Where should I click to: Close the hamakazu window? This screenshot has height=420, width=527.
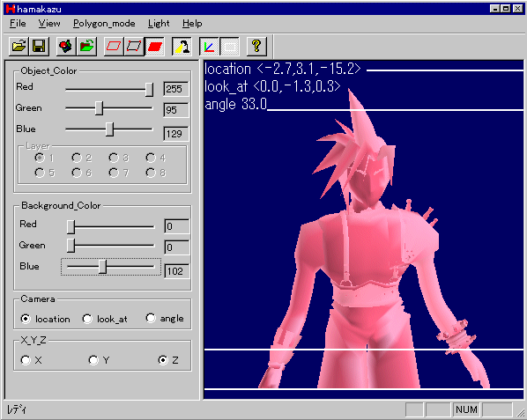[x=517, y=9]
